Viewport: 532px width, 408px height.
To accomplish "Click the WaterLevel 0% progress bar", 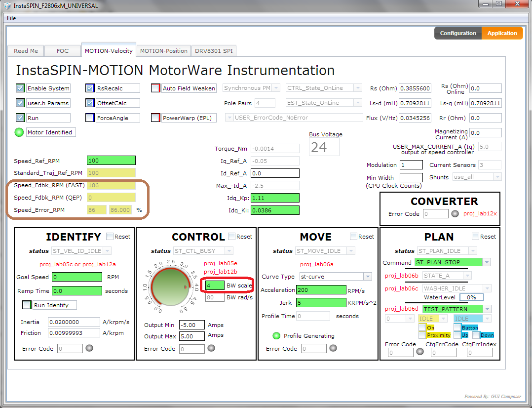I will click(471, 297).
